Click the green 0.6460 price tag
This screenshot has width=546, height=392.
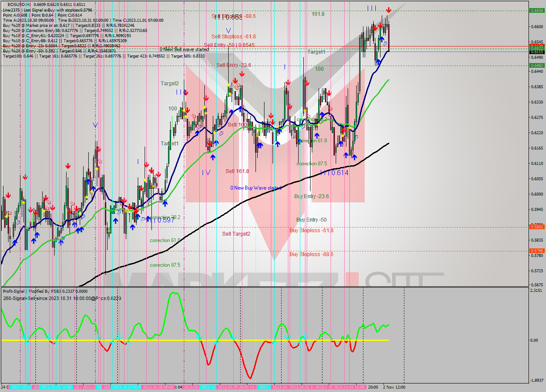click(536, 65)
